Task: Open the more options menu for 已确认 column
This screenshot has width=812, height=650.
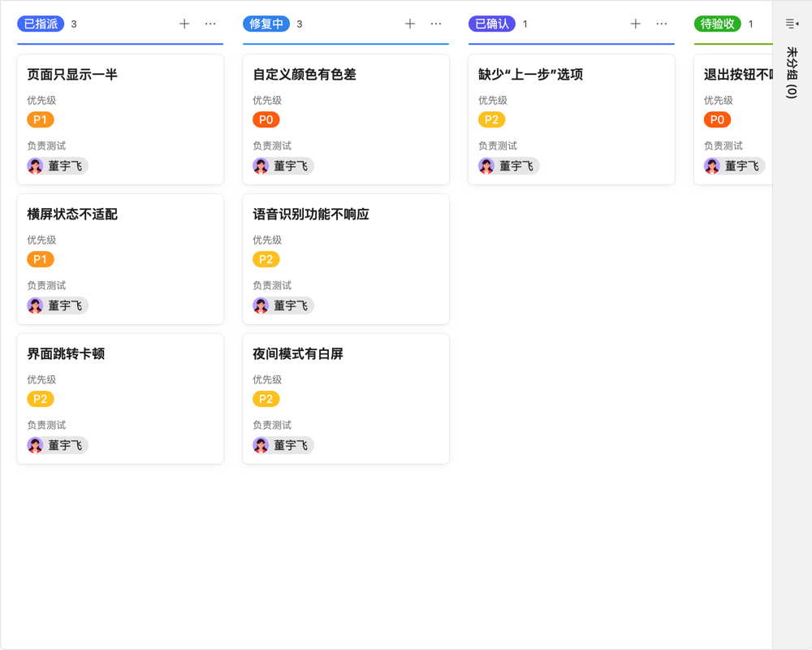Action: tap(662, 24)
